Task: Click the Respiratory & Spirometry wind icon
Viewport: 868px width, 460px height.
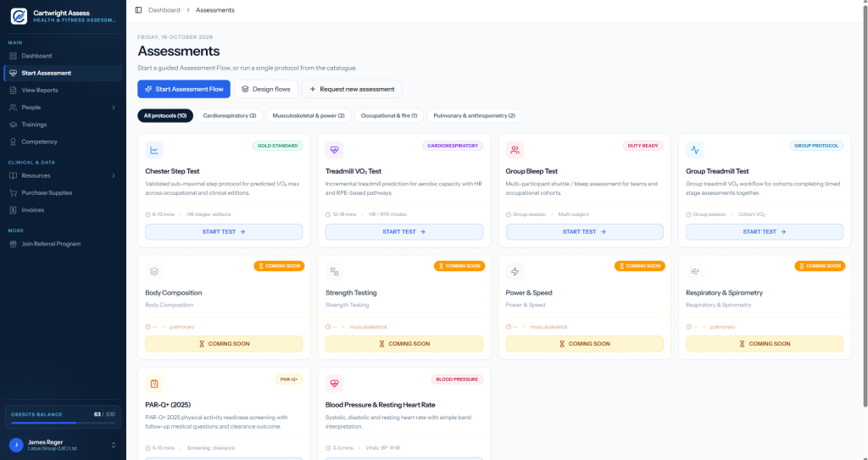Action: pyautogui.click(x=695, y=271)
